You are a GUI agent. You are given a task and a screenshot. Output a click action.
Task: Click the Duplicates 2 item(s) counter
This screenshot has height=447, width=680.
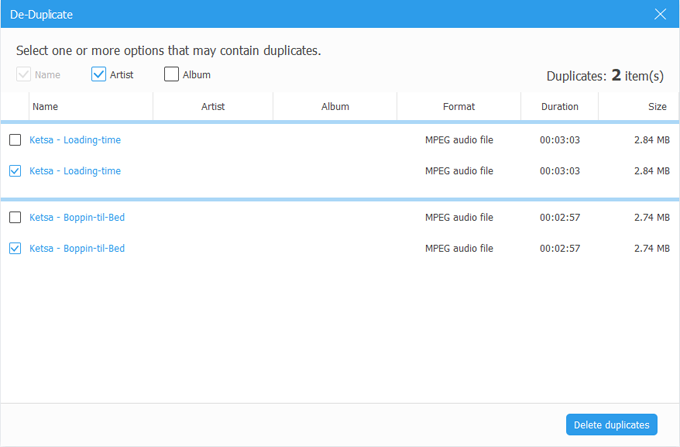pyautogui.click(x=608, y=75)
